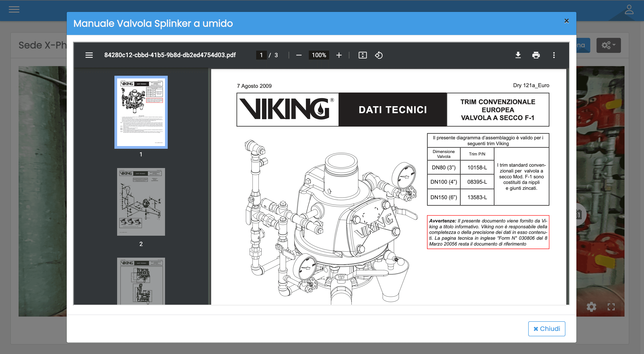Zoom in on the PDF document
Image resolution: width=644 pixels, height=354 pixels.
[x=339, y=55]
